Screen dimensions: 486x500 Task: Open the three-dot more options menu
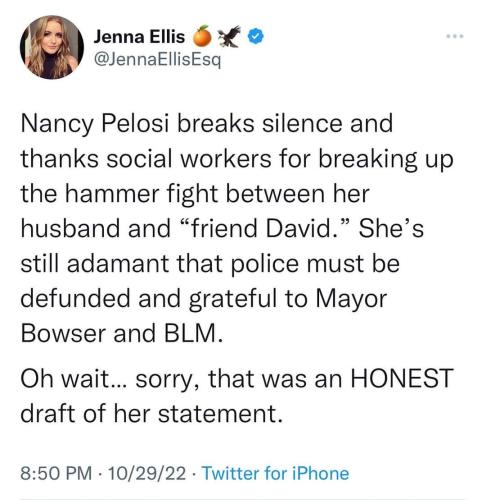coord(455,36)
